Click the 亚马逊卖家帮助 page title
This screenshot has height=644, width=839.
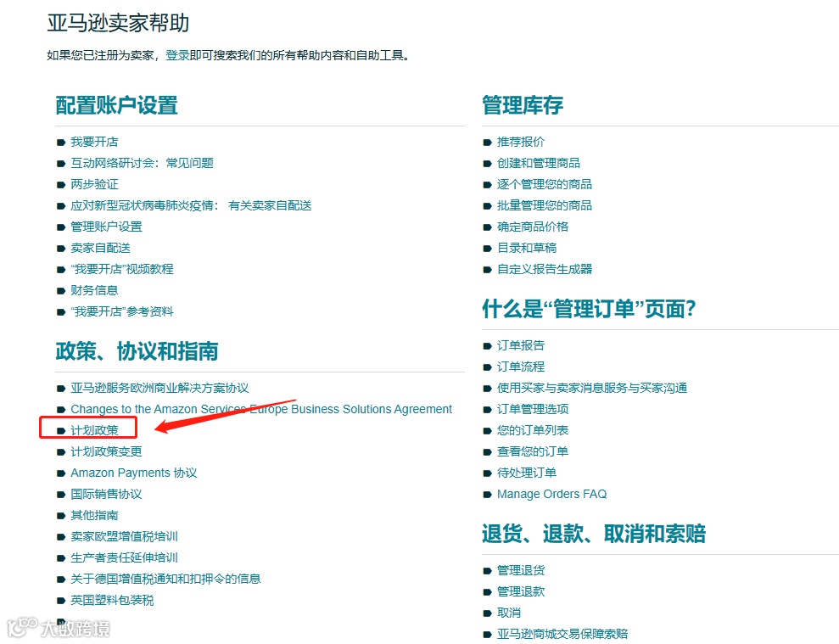tap(118, 23)
